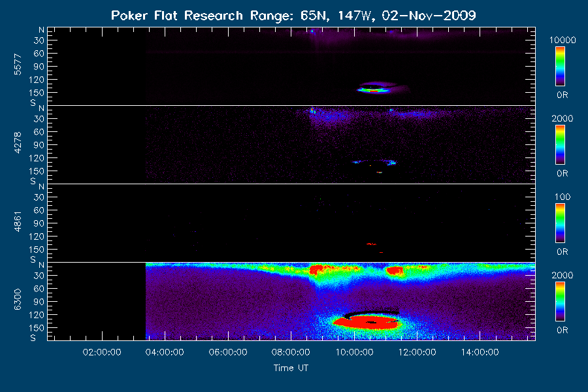Select the 06:00:00 time axis label
588x392 pixels.
click(x=228, y=352)
